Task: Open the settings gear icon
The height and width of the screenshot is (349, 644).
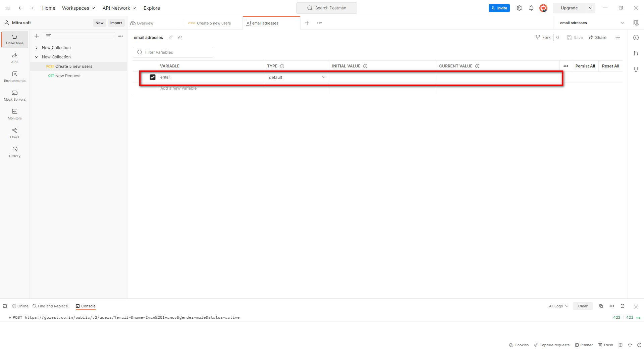Action: point(519,8)
